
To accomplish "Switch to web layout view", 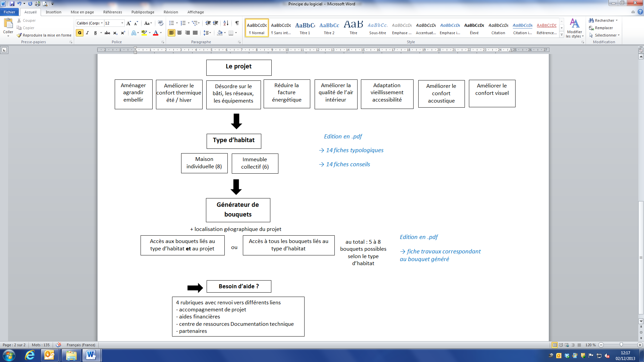I will (567, 345).
